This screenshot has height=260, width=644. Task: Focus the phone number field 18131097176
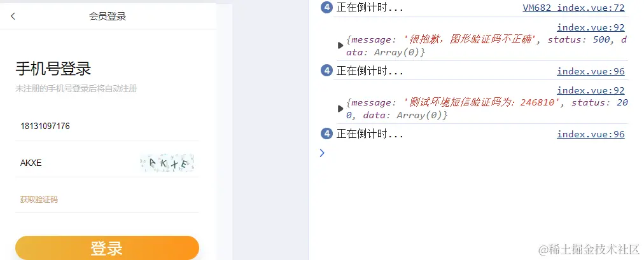tap(107, 127)
